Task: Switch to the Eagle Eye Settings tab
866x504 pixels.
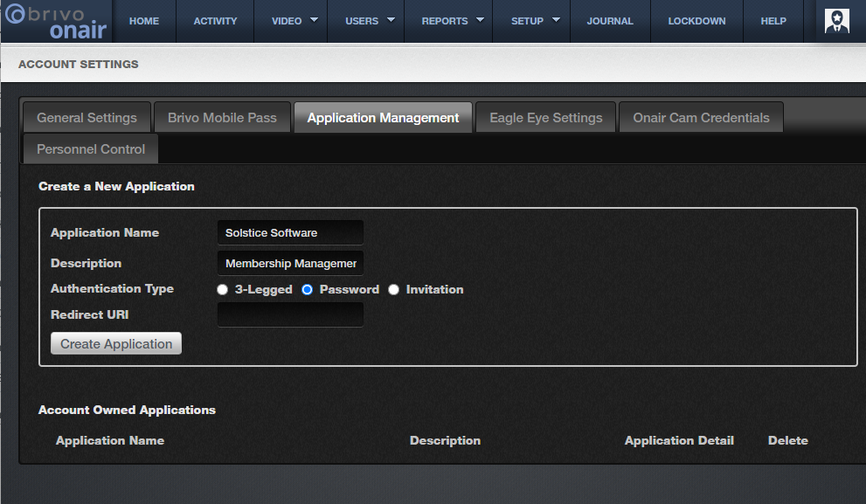Action: point(545,118)
